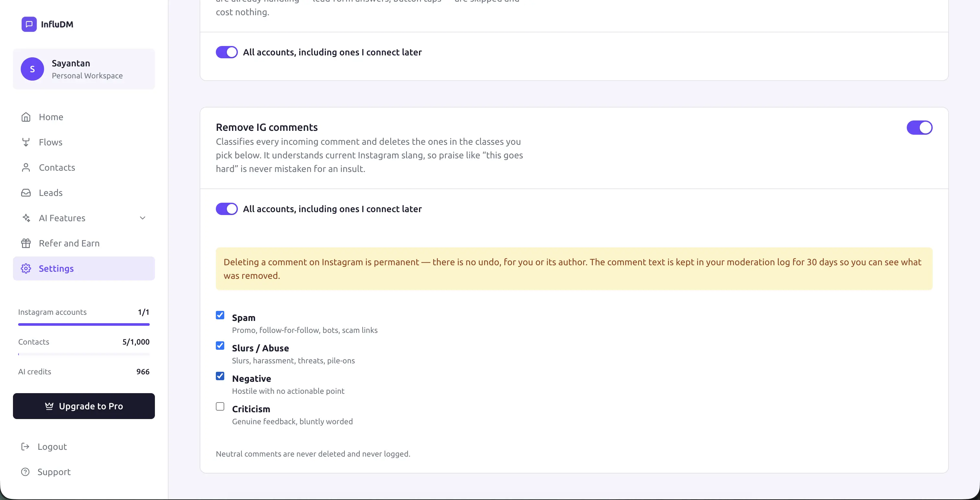Expand the AI Features chevron
Image resolution: width=980 pixels, height=500 pixels.
143,218
